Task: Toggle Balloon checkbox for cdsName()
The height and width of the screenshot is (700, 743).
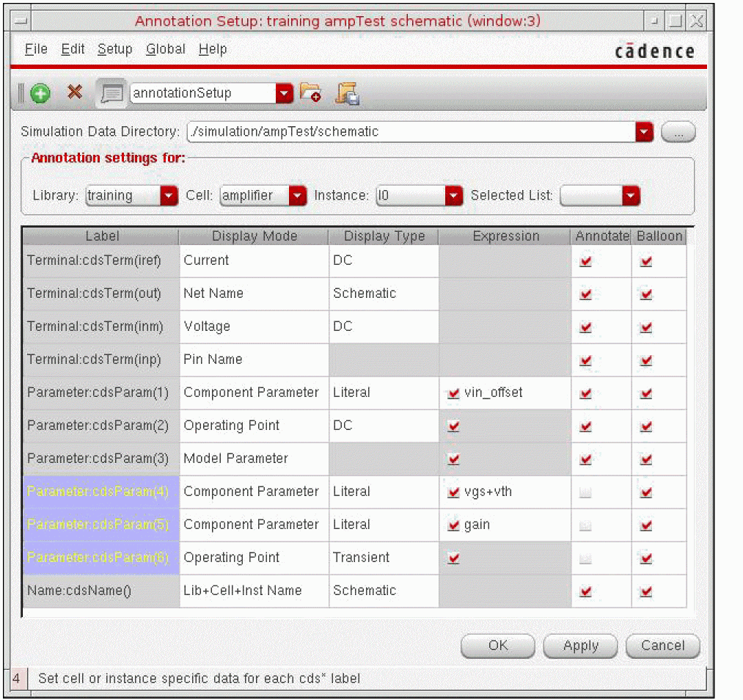Action: pyautogui.click(x=646, y=591)
